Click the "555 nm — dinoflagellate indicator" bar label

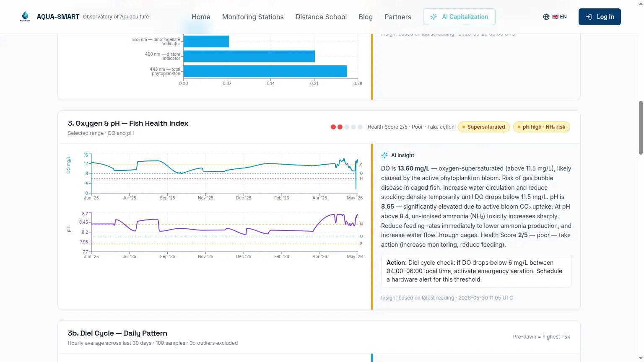[x=156, y=41]
